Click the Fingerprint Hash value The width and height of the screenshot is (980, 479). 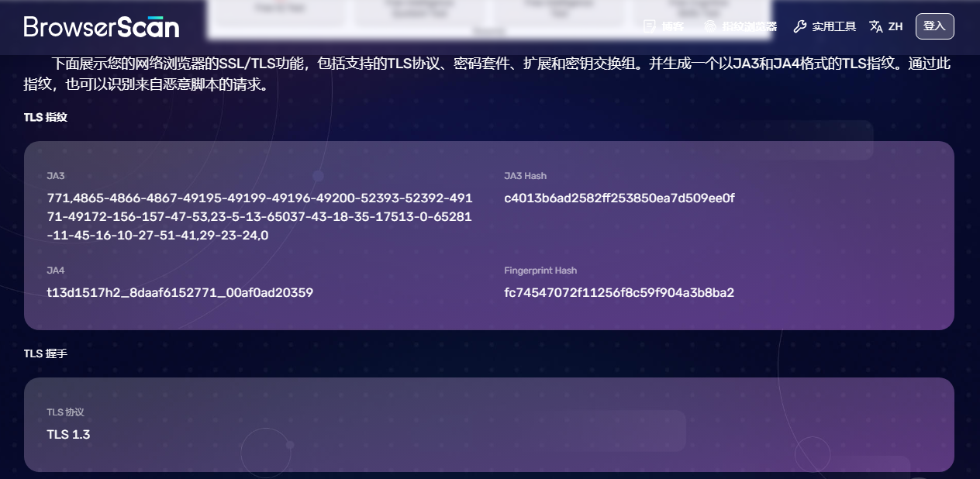point(619,293)
